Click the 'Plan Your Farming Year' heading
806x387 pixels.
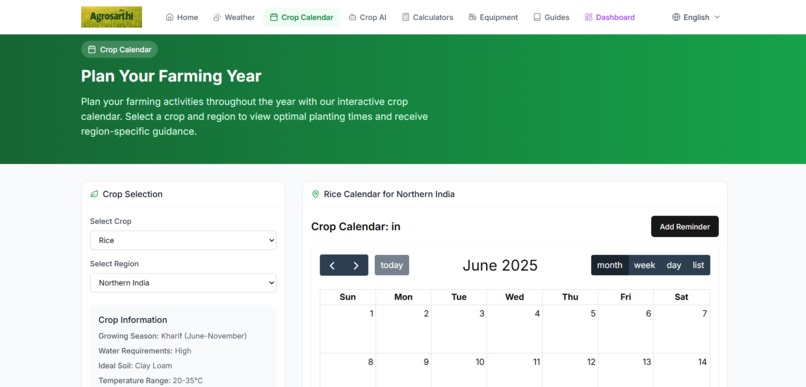(x=171, y=76)
